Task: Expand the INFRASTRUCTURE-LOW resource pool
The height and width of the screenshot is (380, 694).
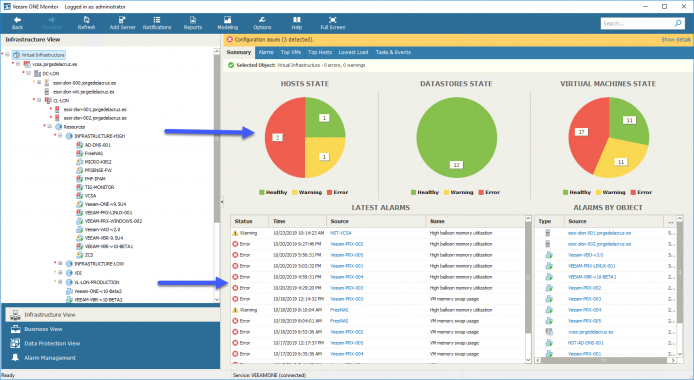Action: coord(60,264)
